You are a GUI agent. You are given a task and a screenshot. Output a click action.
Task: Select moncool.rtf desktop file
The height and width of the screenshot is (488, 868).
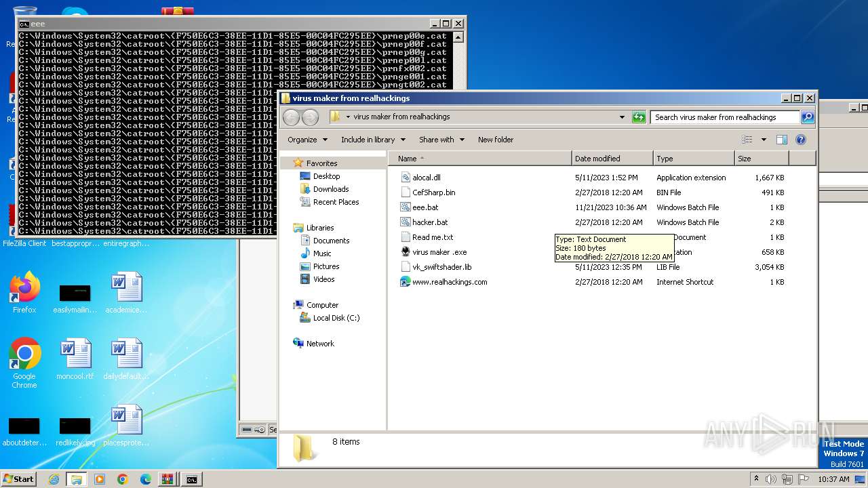75,359
